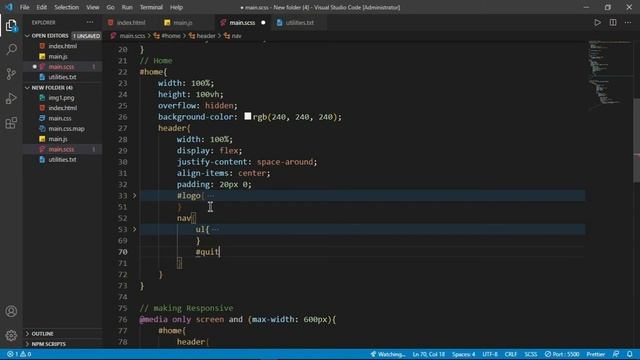Viewport: 640px width, 360px height.
Task: Open the Help menu
Action: point(176,7)
